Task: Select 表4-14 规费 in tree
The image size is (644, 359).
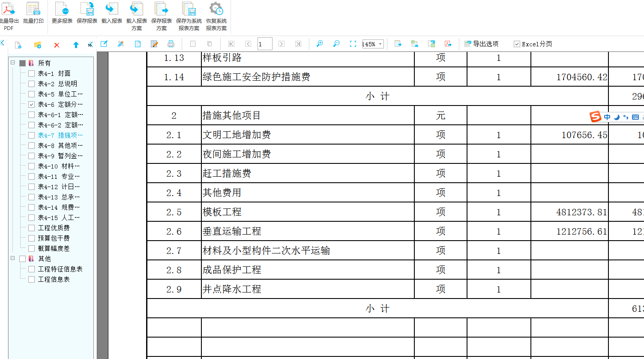Action: [x=59, y=207]
